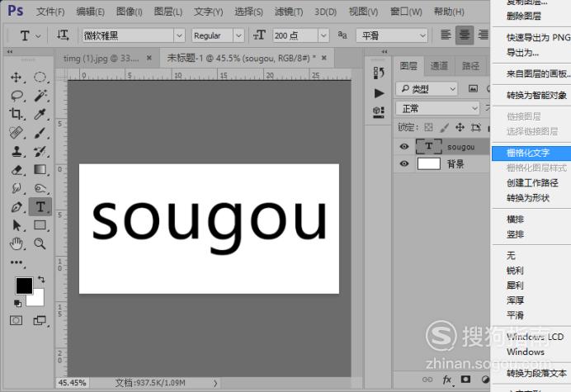
Task: Toggle Quick Mask mode
Action: 16,320
